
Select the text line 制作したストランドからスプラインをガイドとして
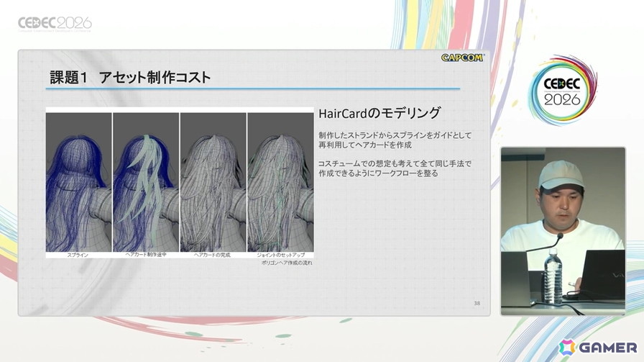pos(395,135)
